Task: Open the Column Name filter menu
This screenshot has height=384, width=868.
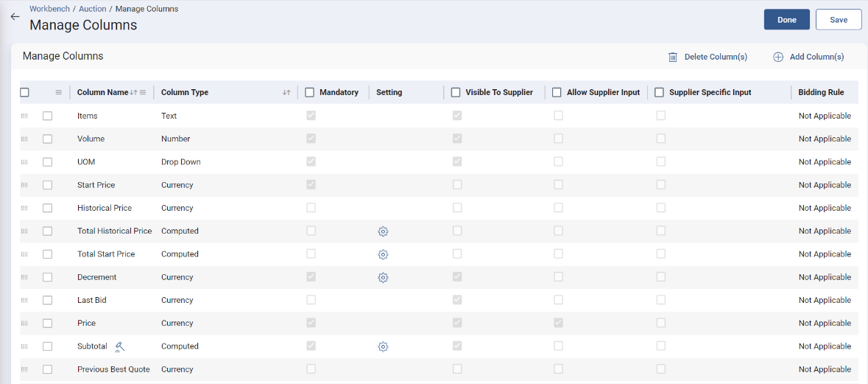Action: (x=143, y=92)
